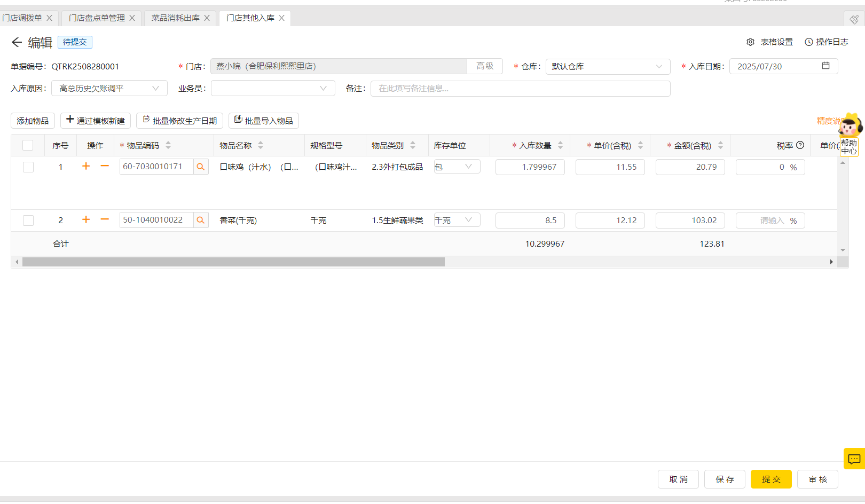Open the yellow chat feedback icon
Image resolution: width=865 pixels, height=504 pixels.
854,459
